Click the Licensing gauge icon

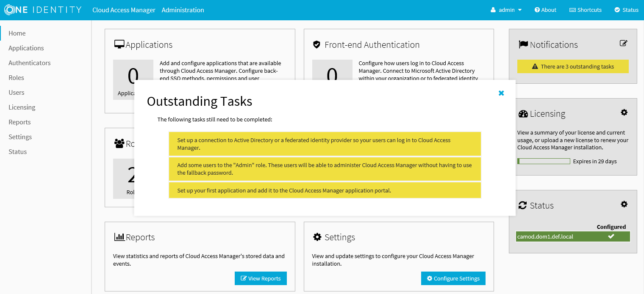click(x=523, y=114)
